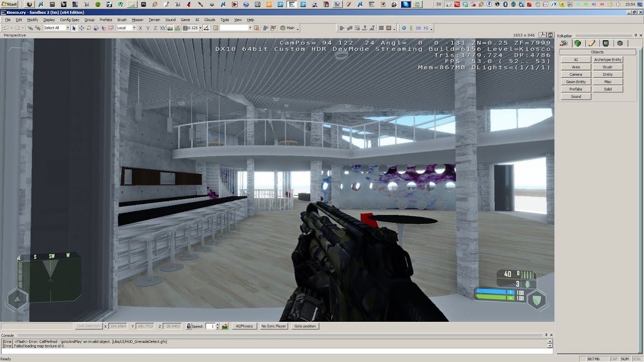Switch to RollupBar Display settings tab
644x362 pixels.
[x=606, y=43]
